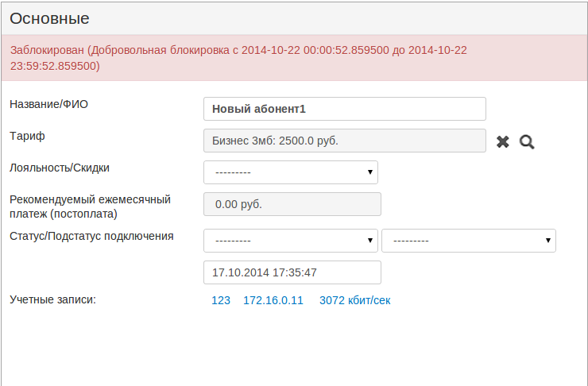Focus the Название/ФИО input field
The image size is (588, 386).
click(345, 109)
